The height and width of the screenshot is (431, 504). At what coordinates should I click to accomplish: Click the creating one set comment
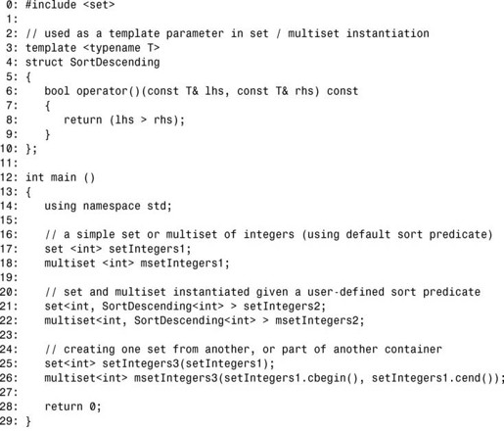click(x=243, y=350)
